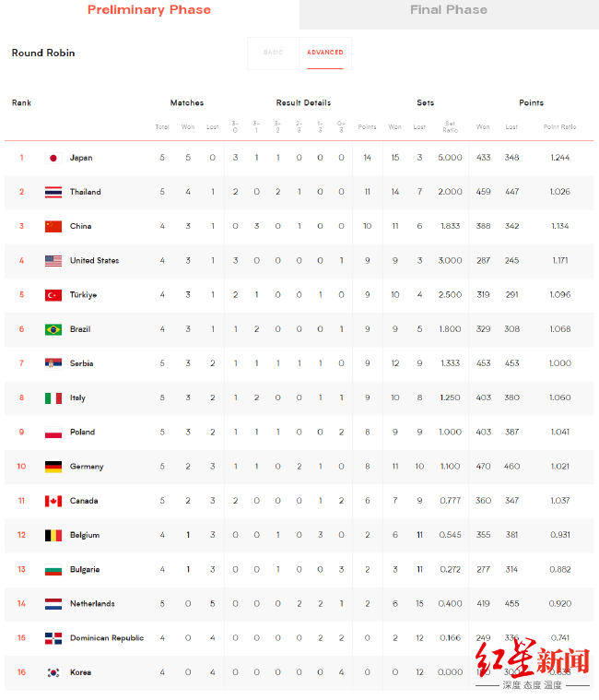Click the Korea flag icon
599x700 pixels.
coord(53,672)
